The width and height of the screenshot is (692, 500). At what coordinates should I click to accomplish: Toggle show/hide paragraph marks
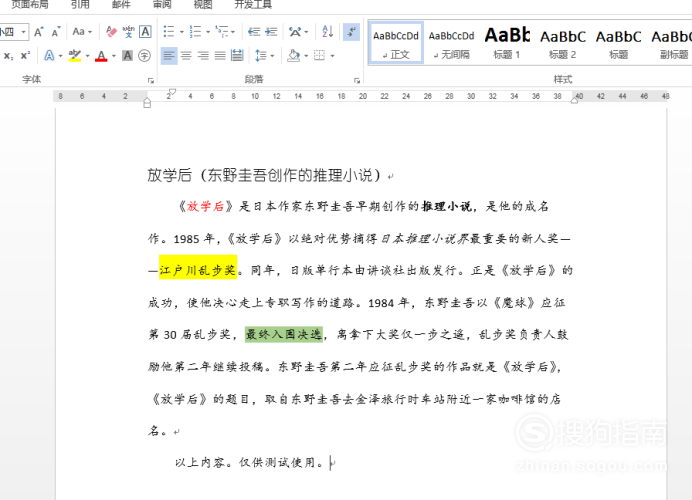tap(351, 32)
